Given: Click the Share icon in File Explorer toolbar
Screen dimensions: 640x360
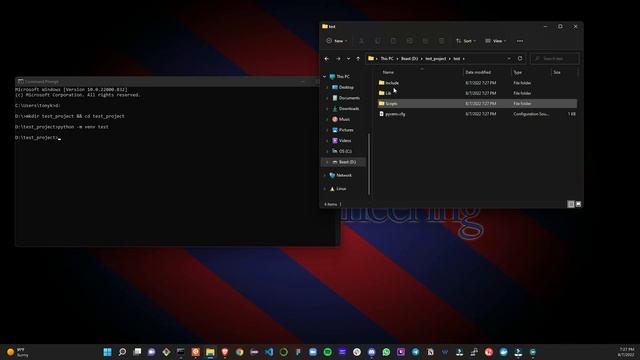Looking at the screenshot, I should click(x=425, y=41).
